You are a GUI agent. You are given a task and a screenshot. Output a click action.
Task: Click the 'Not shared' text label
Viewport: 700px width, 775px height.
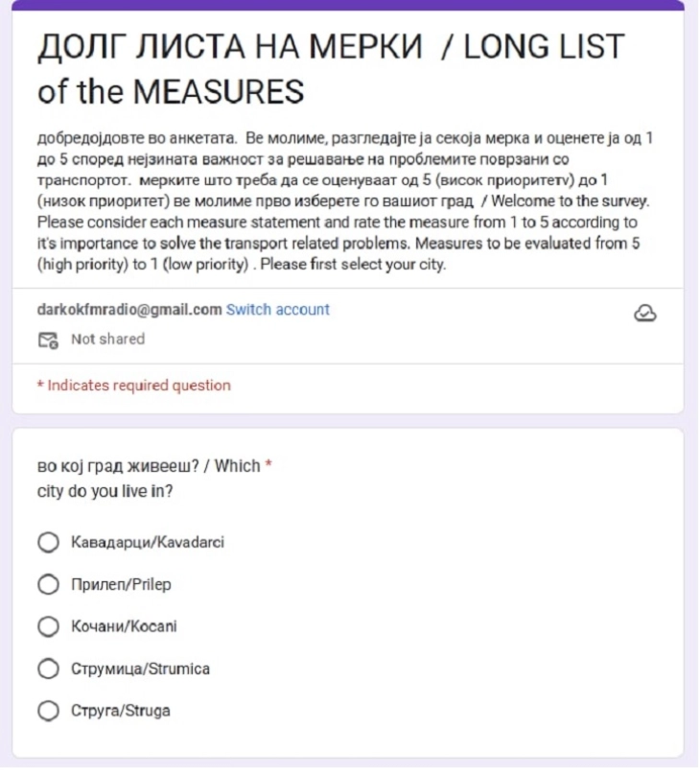107,340
